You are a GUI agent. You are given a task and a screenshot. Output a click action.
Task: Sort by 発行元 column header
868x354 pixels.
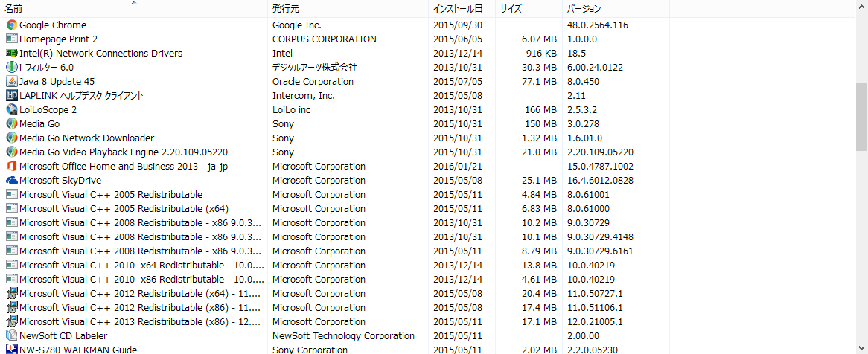(286, 9)
